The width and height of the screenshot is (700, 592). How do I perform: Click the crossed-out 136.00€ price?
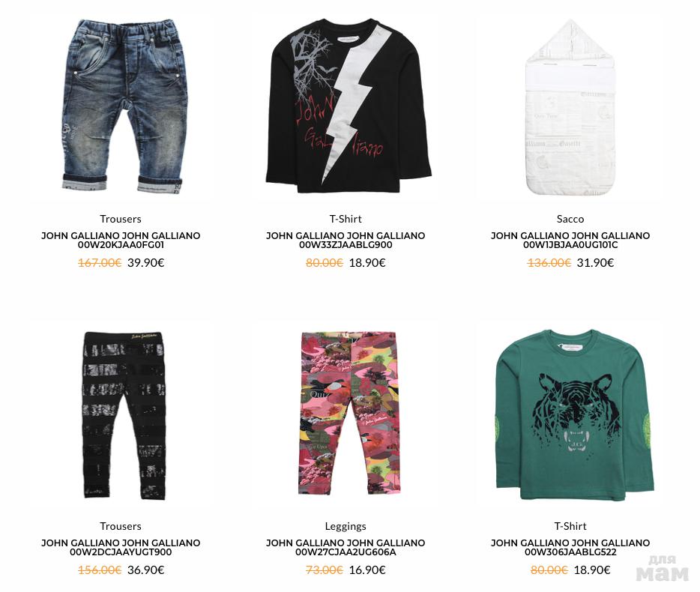point(549,262)
